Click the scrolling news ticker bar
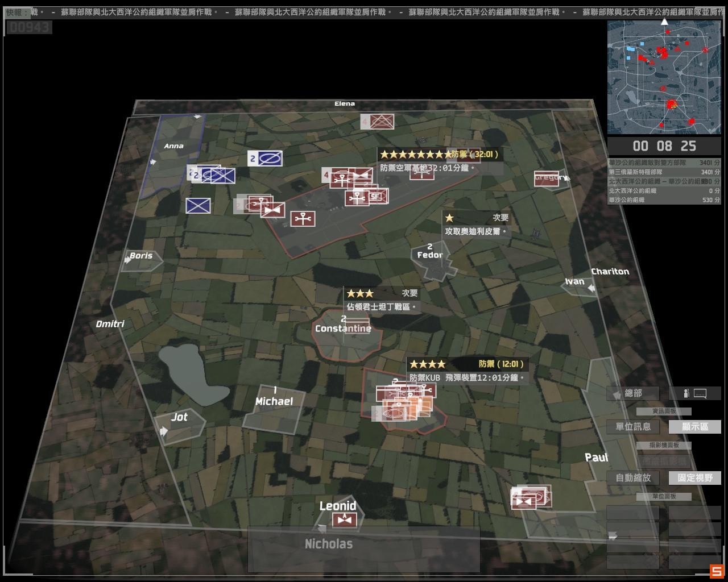 click(364, 12)
